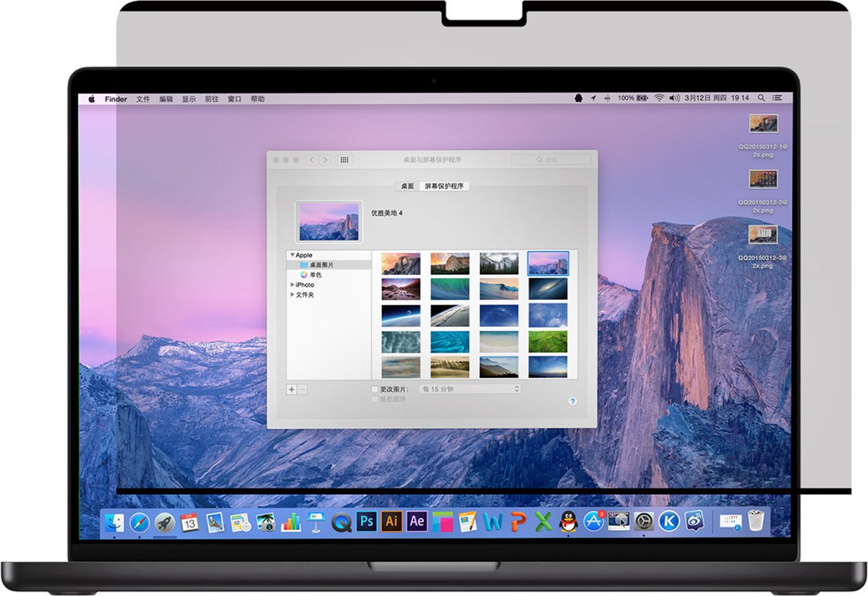868x596 pixels.
Task: Open the blue K music app in Dock
Action: (669, 521)
